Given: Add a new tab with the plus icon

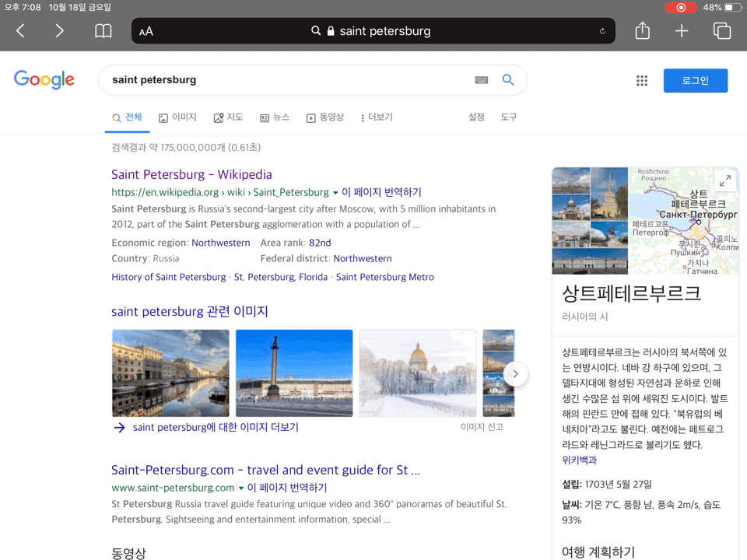Looking at the screenshot, I should [x=682, y=31].
